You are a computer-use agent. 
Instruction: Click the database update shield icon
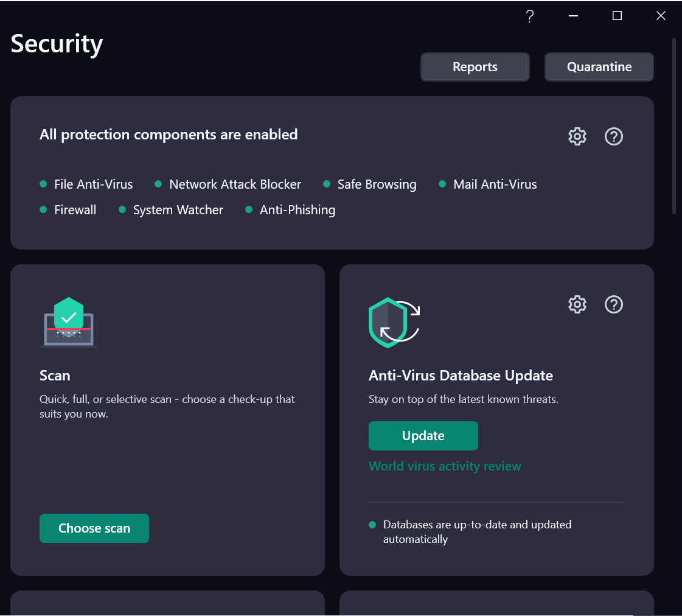click(x=394, y=322)
